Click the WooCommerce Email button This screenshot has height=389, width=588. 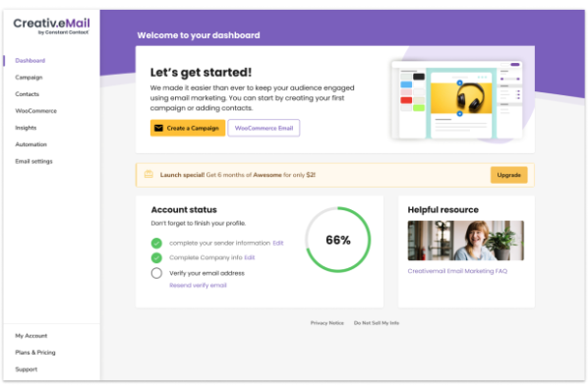point(264,128)
